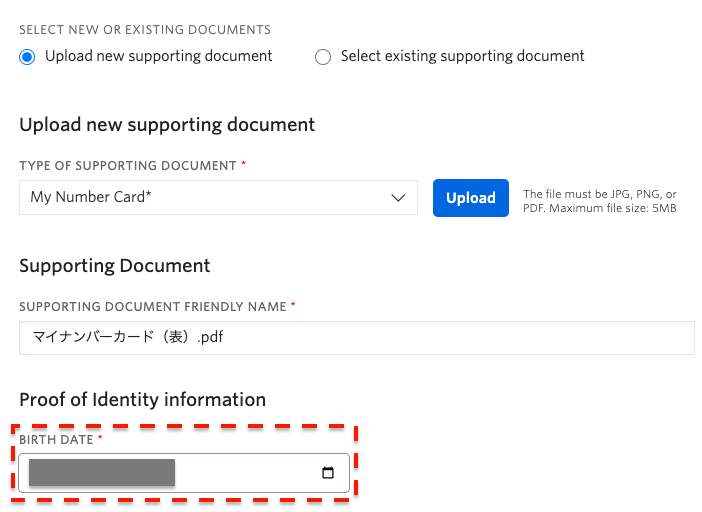The width and height of the screenshot is (702, 512).
Task: Select the Upload new supporting document radio
Action: click(27, 57)
